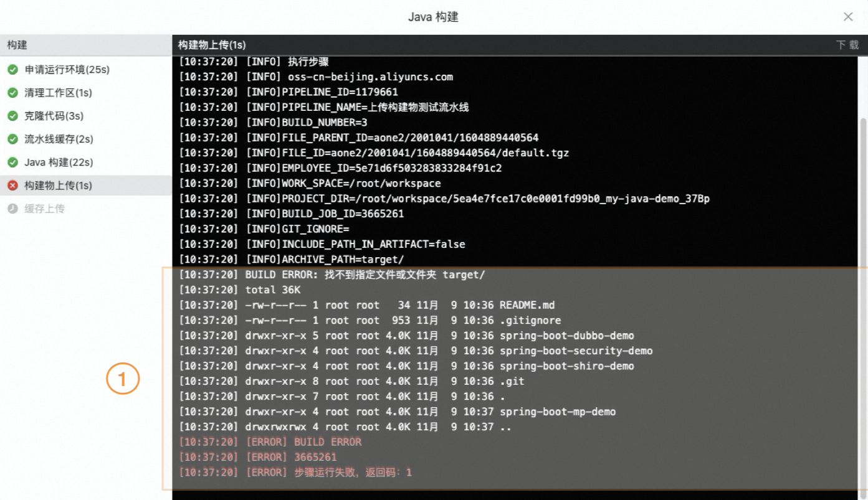Image resolution: width=868 pixels, height=500 pixels.
Task: Click the 'total 36K' log line
Action: click(240, 290)
